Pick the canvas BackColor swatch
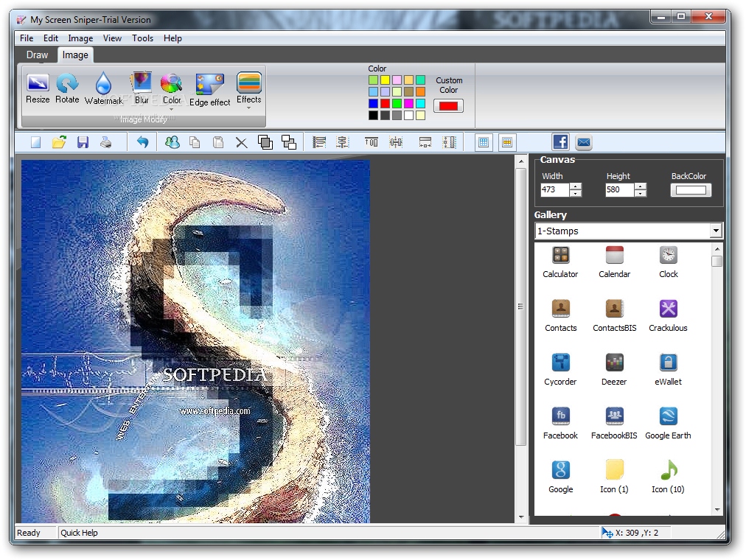746x560 pixels. pos(691,189)
